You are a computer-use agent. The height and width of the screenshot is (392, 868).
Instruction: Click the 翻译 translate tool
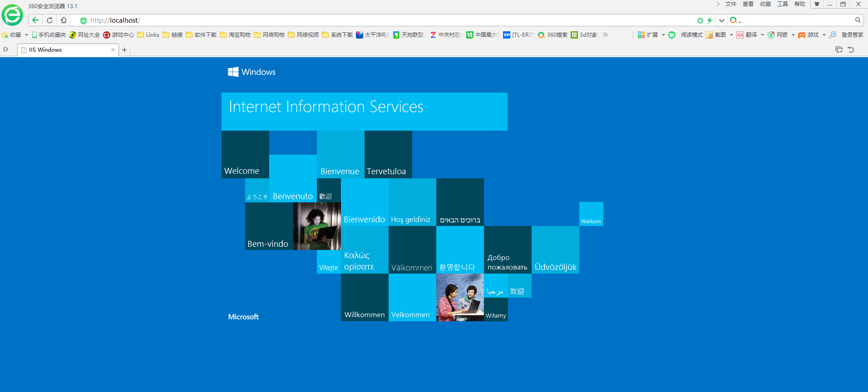pyautogui.click(x=747, y=35)
